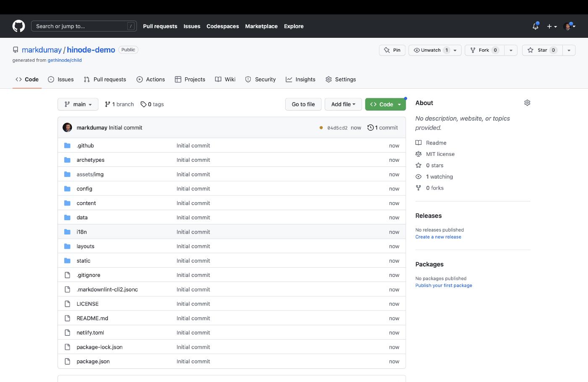
Task: Click Publish your first package
Action: [444, 285]
